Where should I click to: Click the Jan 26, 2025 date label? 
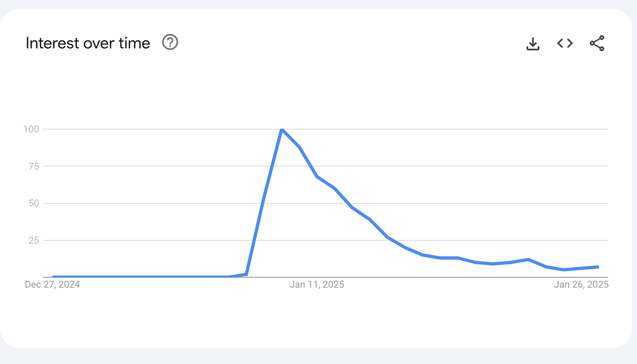[581, 285]
